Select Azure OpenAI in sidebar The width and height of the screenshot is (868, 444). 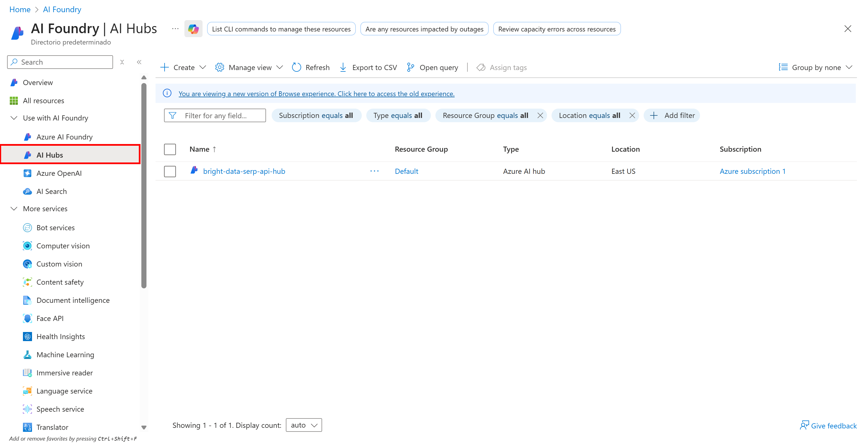coord(59,173)
